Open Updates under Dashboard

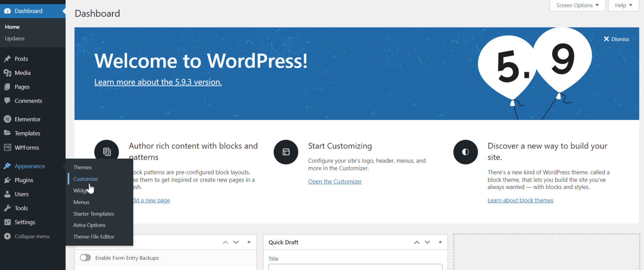(15, 39)
